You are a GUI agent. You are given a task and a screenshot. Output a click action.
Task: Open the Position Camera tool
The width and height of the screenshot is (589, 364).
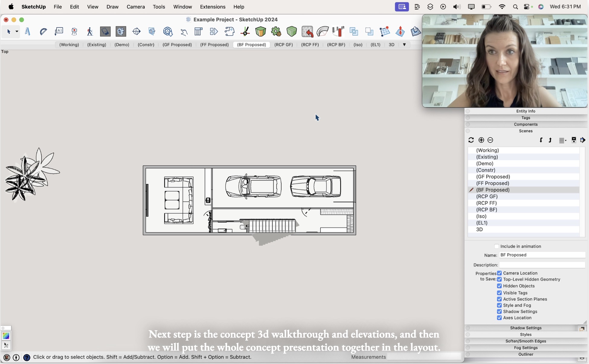tap(74, 31)
